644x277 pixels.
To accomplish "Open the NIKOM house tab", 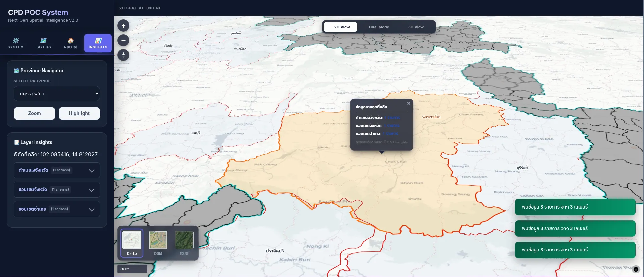I will pyautogui.click(x=70, y=43).
